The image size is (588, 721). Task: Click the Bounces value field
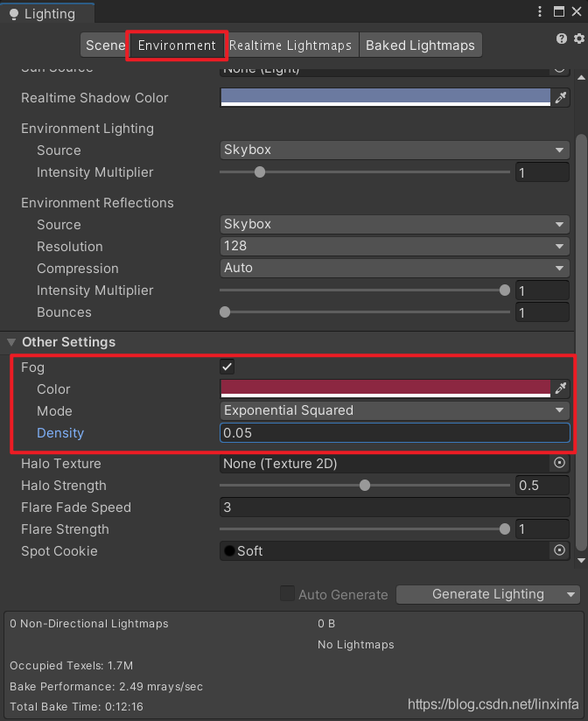tap(542, 312)
